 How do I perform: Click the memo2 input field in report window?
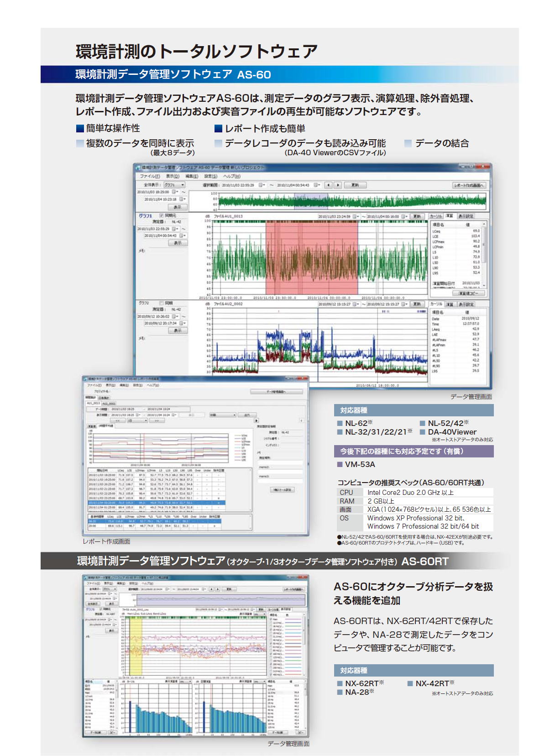280,472
